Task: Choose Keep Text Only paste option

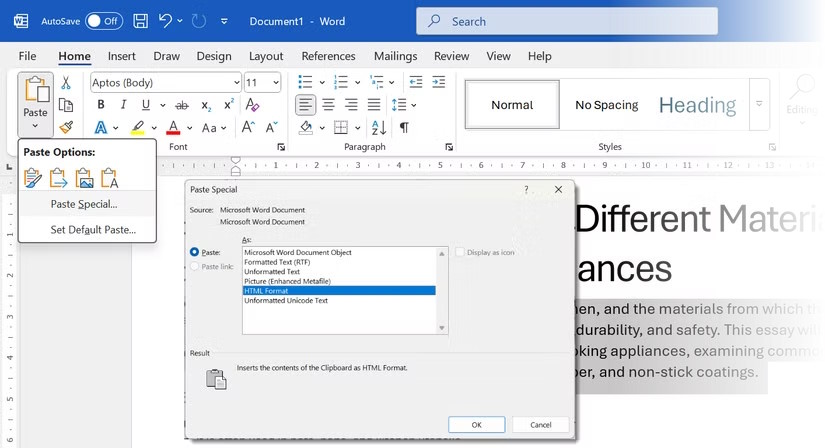Action: click(110, 179)
